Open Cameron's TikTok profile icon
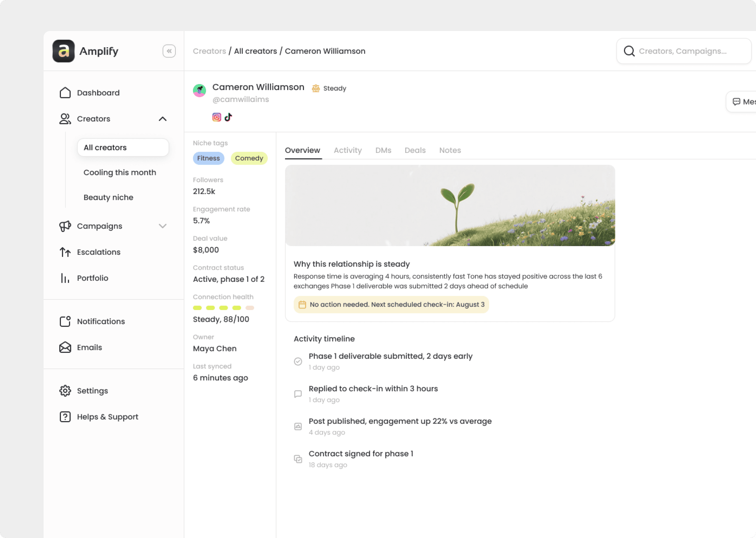Image resolution: width=756 pixels, height=538 pixels. pyautogui.click(x=228, y=117)
